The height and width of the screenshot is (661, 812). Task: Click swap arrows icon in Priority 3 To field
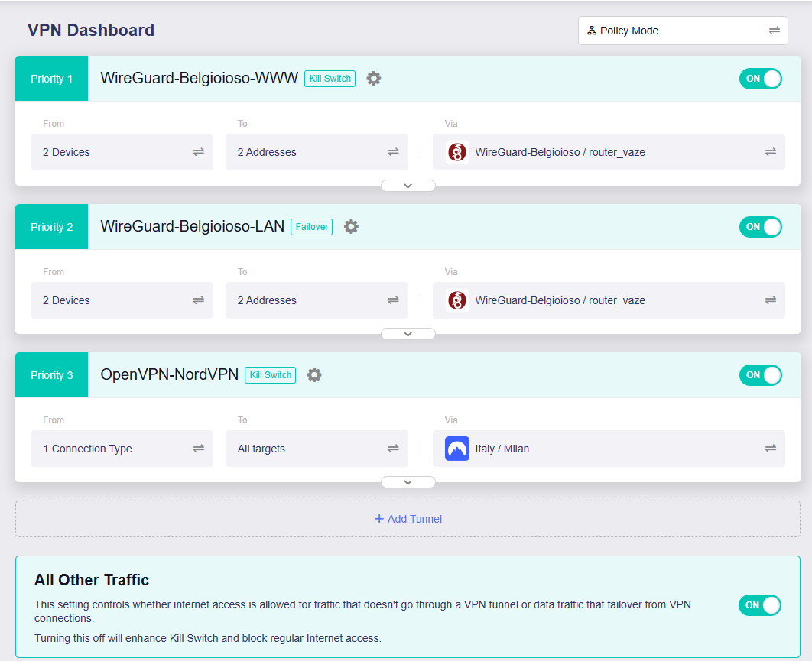click(x=393, y=449)
